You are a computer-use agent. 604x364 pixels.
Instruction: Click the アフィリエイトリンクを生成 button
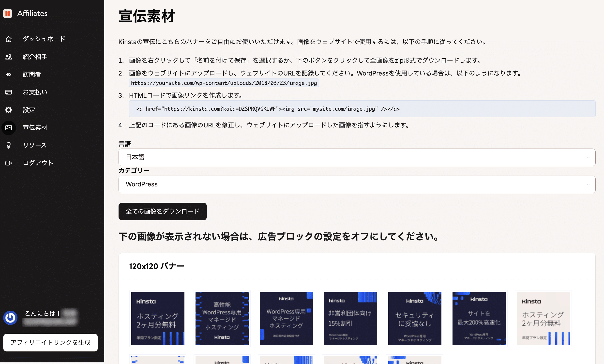click(50, 342)
